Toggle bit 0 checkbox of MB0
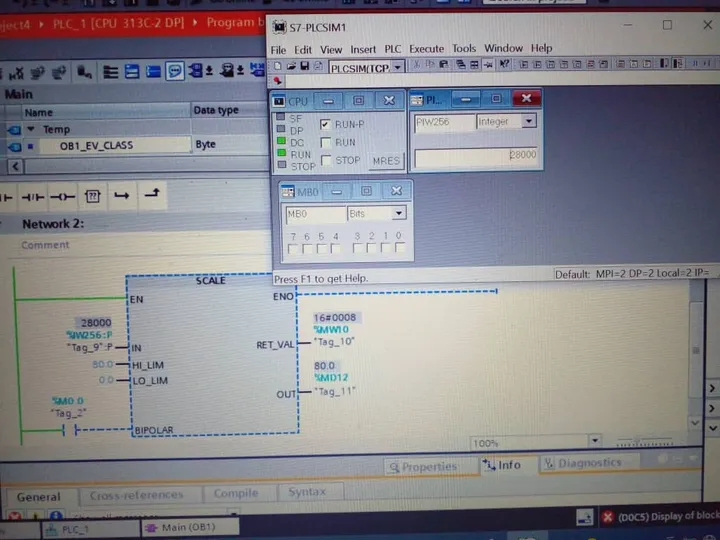The height and width of the screenshot is (540, 720). click(x=399, y=248)
